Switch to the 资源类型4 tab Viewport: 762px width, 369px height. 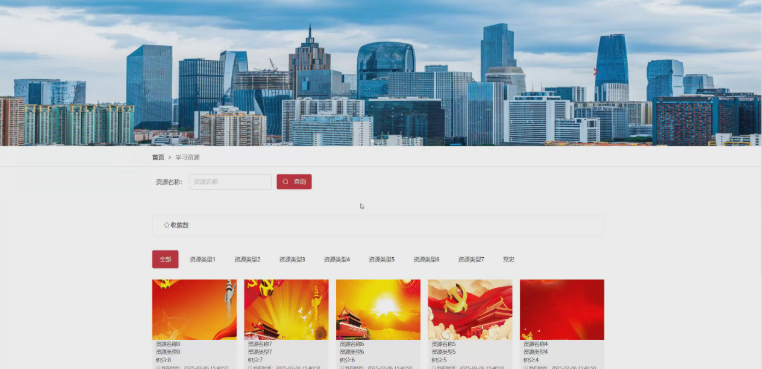[337, 260]
